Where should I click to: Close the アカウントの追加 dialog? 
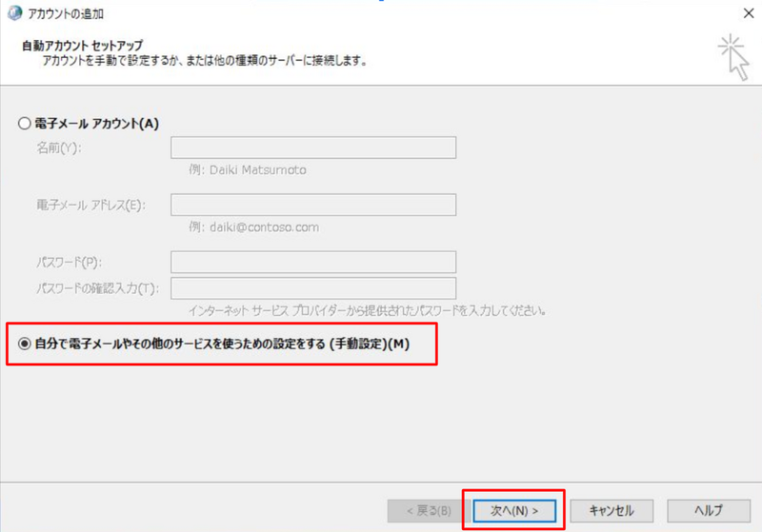click(749, 13)
